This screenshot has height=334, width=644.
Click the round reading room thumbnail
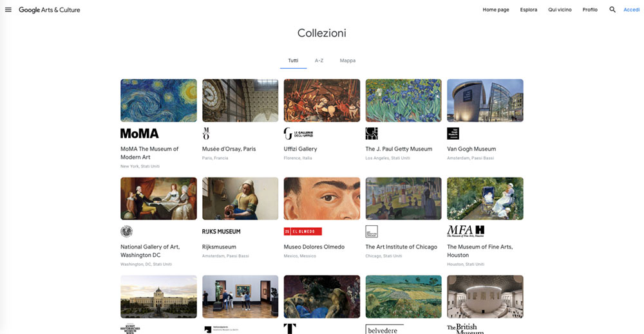(485, 297)
